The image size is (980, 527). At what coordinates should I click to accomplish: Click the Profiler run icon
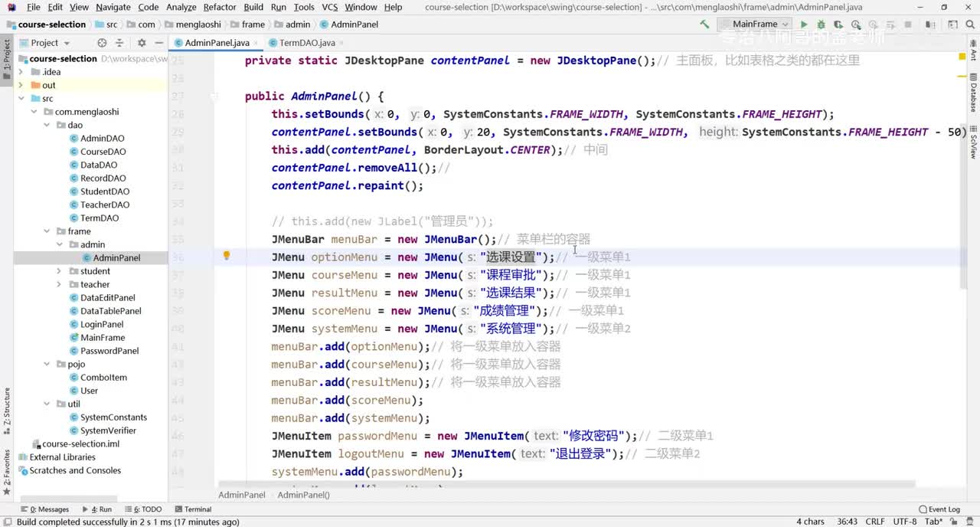(855, 25)
